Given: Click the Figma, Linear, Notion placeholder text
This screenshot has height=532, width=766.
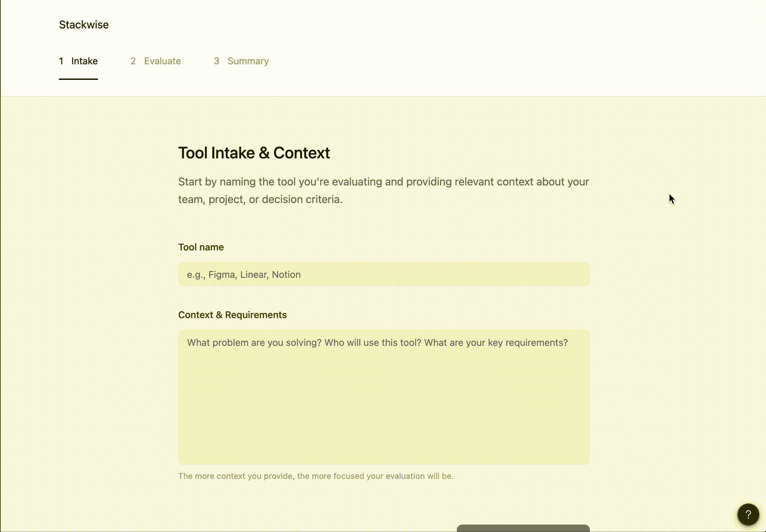Looking at the screenshot, I should [244, 274].
